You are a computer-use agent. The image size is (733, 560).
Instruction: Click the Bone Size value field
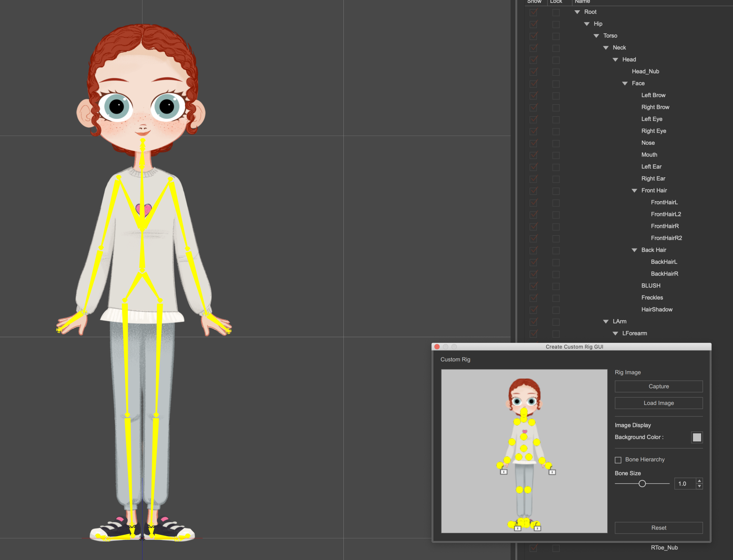(x=685, y=484)
